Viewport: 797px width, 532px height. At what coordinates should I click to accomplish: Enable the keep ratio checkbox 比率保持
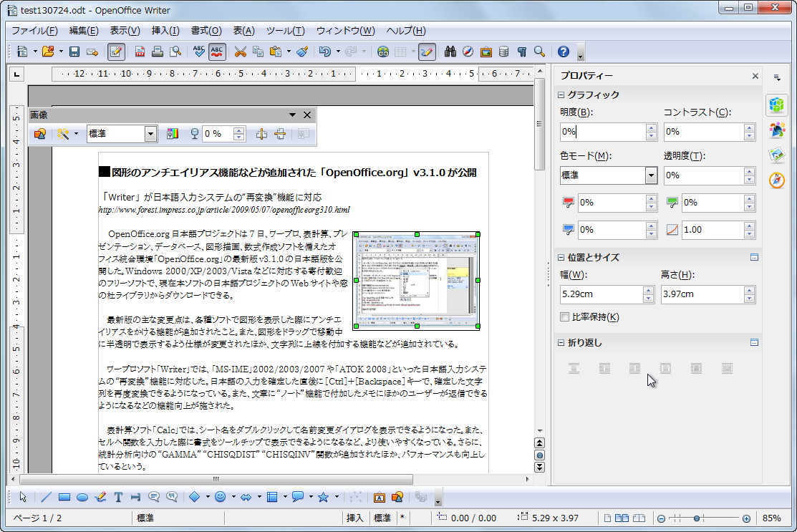click(564, 317)
